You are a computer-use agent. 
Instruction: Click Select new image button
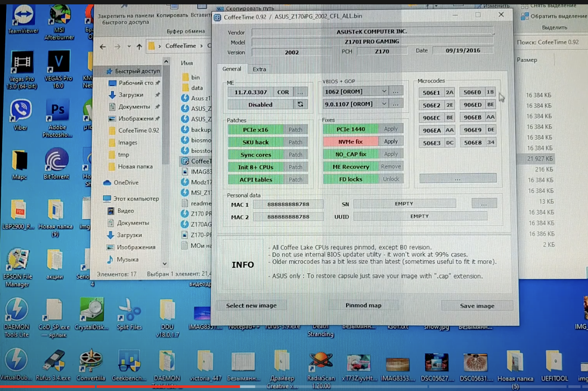pyautogui.click(x=251, y=306)
